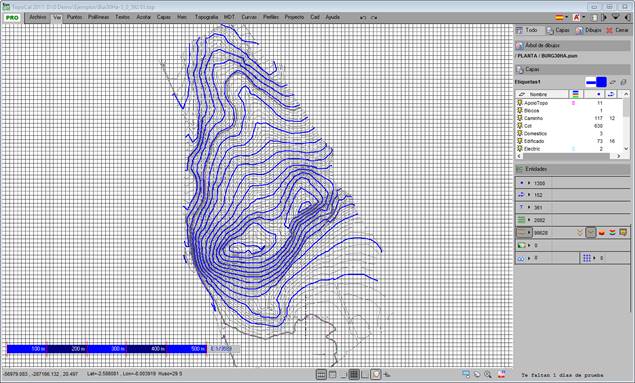Click the polyline count column header icon
Viewport: 635px width, 383px height.
(x=611, y=94)
